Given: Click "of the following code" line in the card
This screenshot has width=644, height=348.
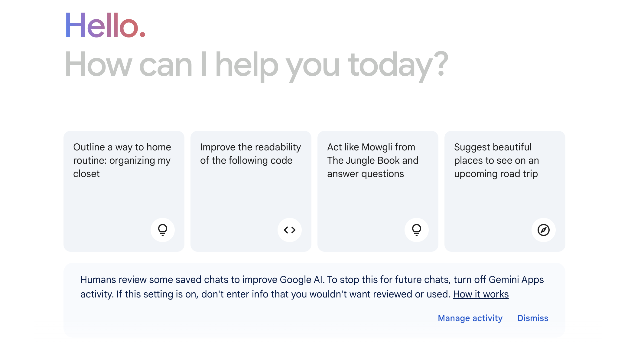Looking at the screenshot, I should pyautogui.click(x=246, y=160).
